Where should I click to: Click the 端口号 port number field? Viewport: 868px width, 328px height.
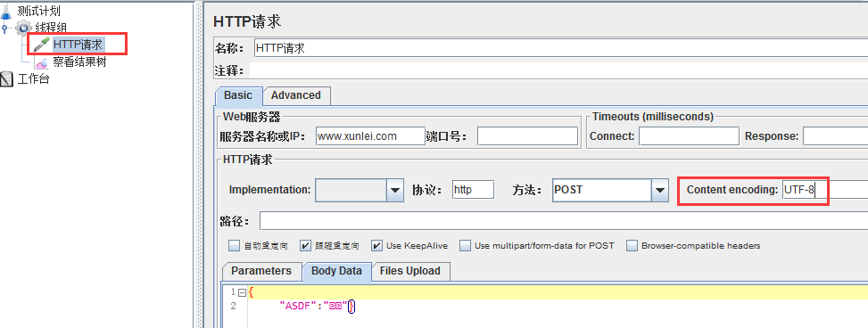527,136
